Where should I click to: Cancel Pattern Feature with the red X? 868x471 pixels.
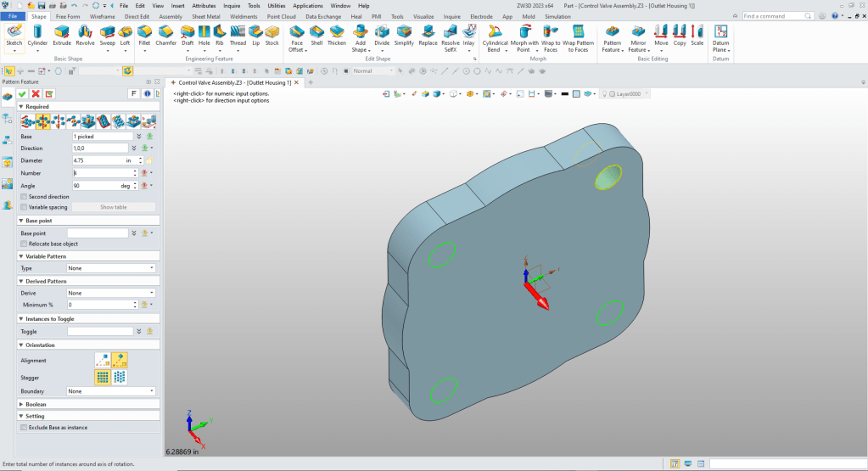click(x=36, y=93)
